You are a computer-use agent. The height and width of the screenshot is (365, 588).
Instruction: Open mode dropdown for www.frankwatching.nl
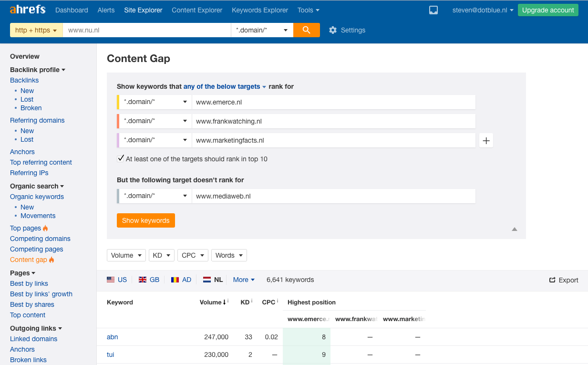point(155,121)
